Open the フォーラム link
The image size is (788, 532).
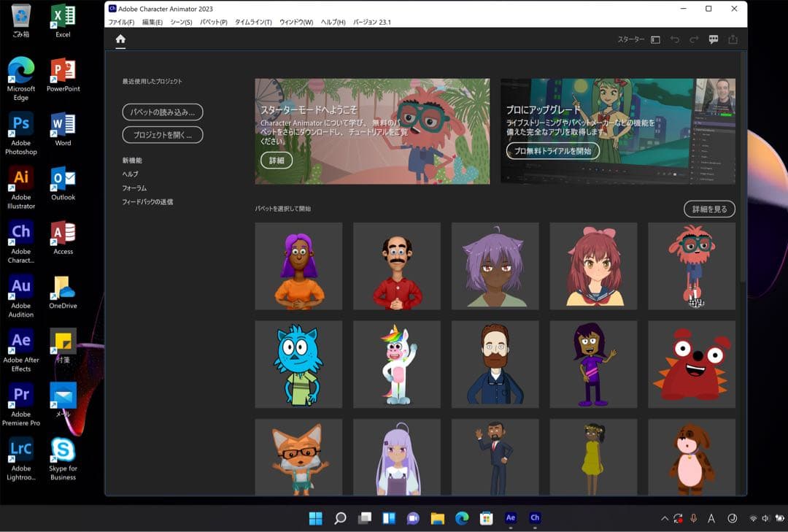pos(134,188)
